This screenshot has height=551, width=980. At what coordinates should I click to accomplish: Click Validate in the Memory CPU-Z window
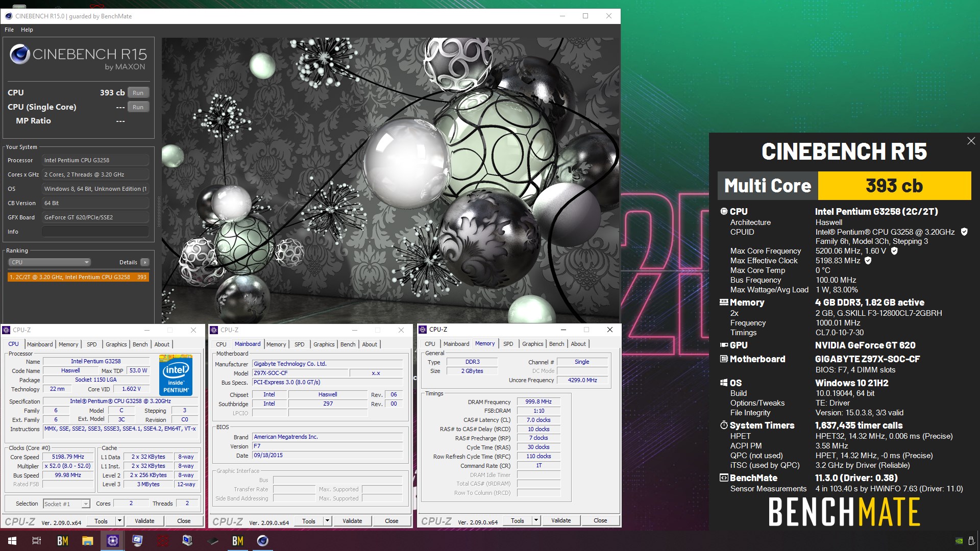(561, 520)
